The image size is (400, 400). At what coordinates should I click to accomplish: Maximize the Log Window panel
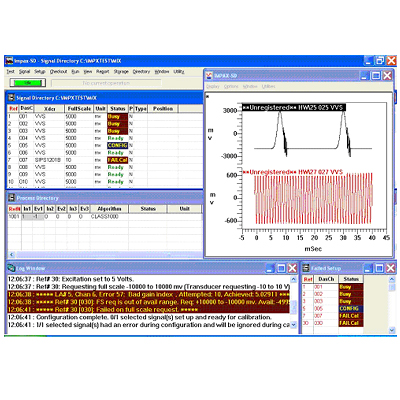coord(281,268)
